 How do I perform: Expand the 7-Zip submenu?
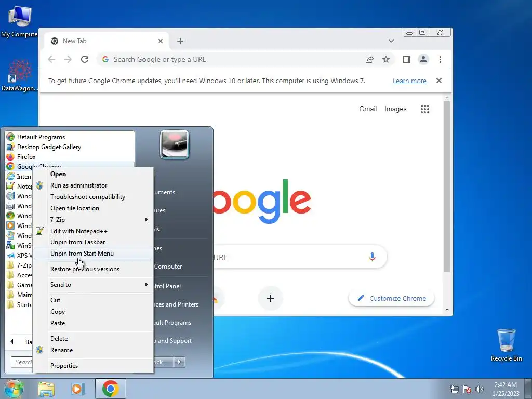tap(94, 220)
